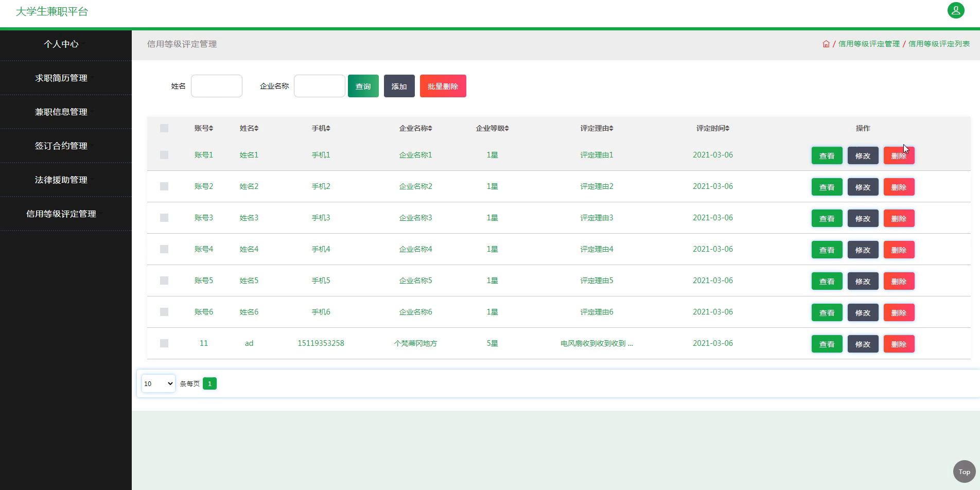980x490 pixels.
Task: Go to pagination page 1
Action: point(209,383)
